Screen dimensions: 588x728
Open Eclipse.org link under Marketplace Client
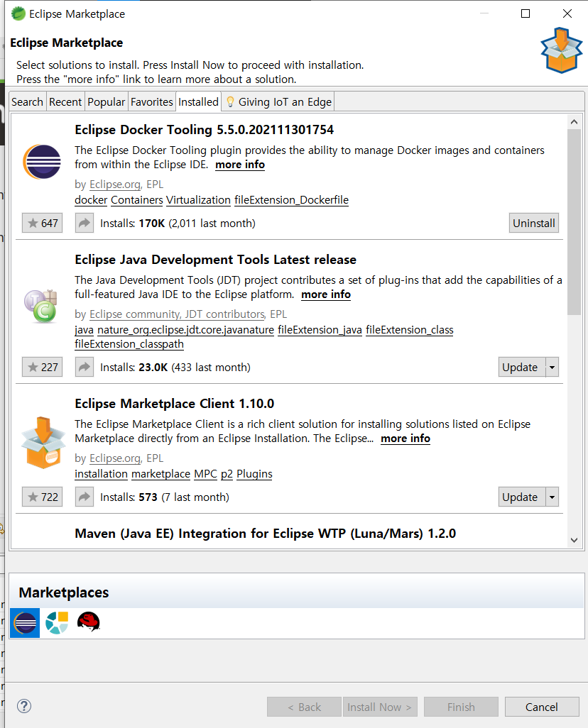click(x=115, y=458)
